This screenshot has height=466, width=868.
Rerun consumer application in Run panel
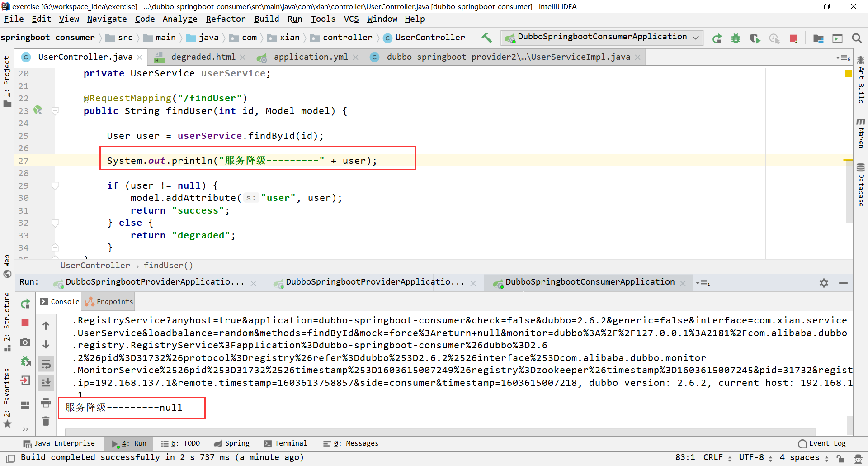pyautogui.click(x=25, y=304)
